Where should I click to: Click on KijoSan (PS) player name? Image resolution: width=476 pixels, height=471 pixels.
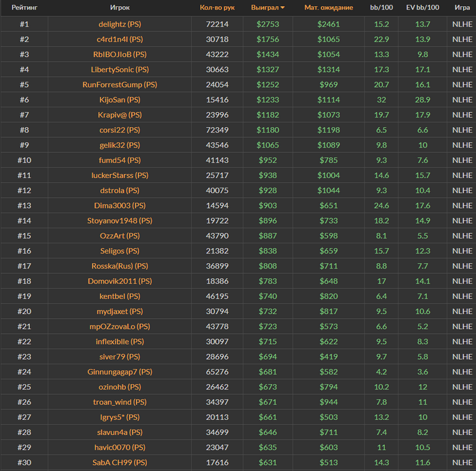coord(120,100)
